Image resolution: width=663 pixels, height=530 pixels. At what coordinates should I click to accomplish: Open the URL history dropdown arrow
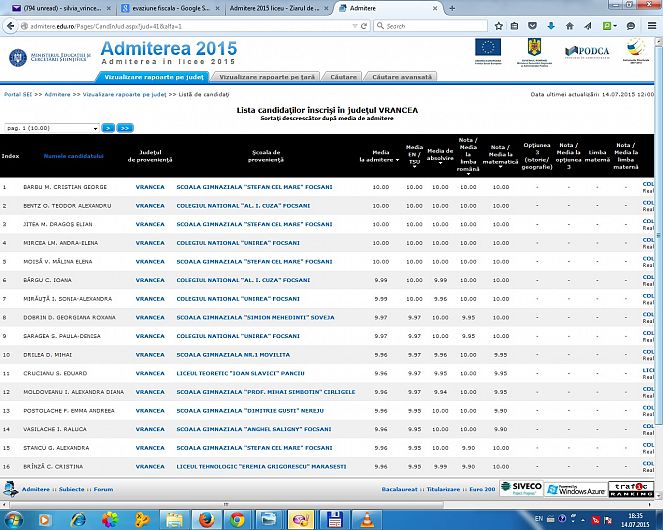pyautogui.click(x=355, y=26)
